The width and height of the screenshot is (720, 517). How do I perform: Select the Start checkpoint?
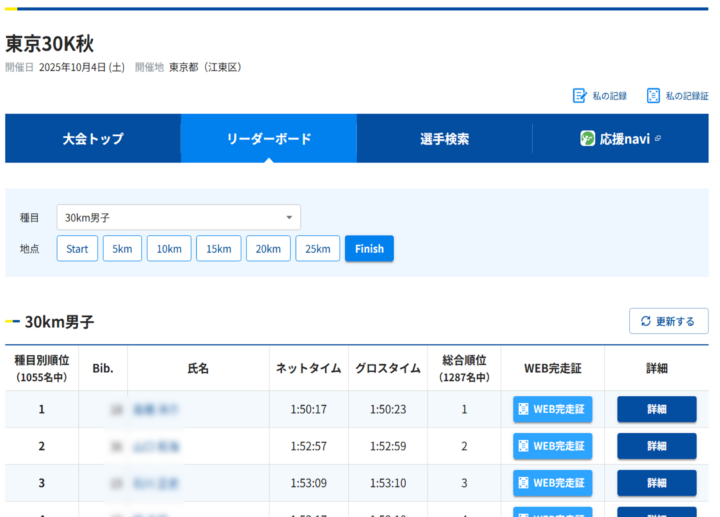[x=77, y=249]
